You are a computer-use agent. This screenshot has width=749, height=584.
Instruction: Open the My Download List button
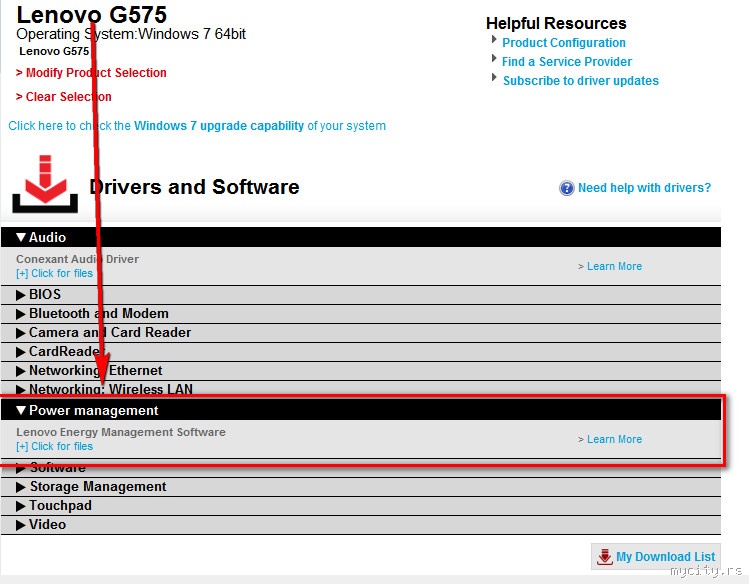656,557
